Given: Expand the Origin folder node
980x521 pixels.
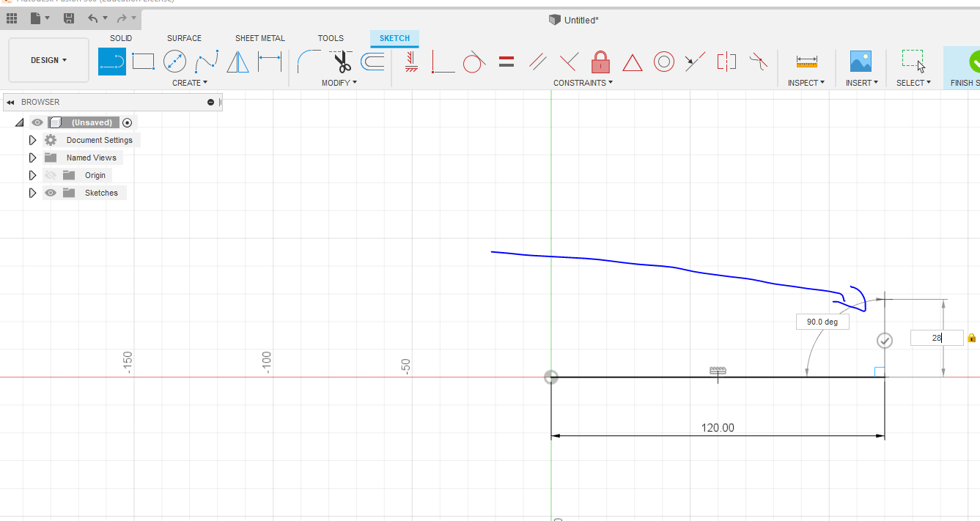Looking at the screenshot, I should (x=32, y=175).
